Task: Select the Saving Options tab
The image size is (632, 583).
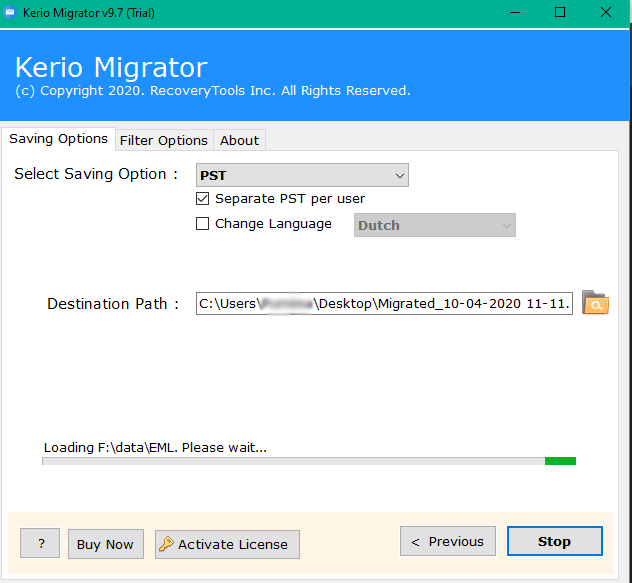Action: 58,139
